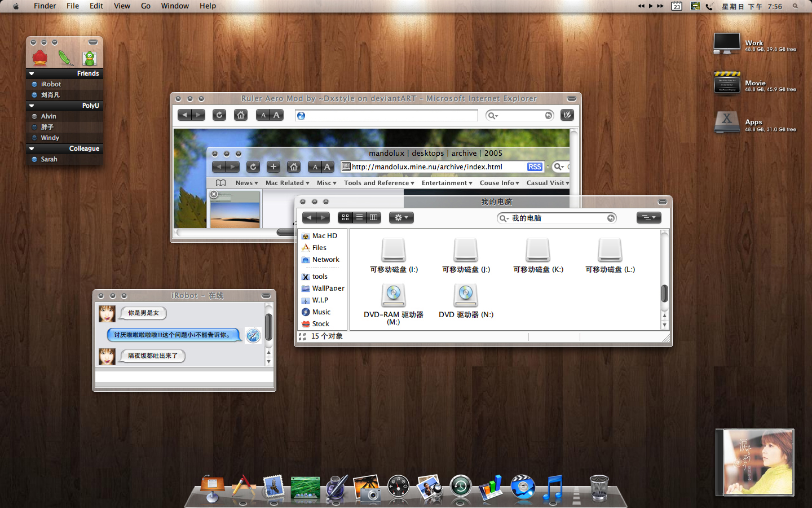Click plus add-bookmark button in mandolux browser
Screen dimensions: 812x508
pos(273,167)
